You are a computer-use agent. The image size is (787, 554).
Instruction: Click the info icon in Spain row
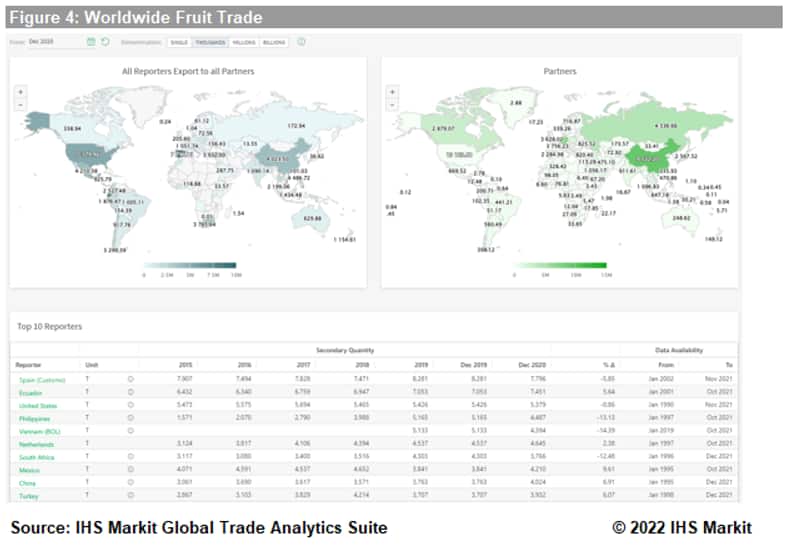[132, 379]
